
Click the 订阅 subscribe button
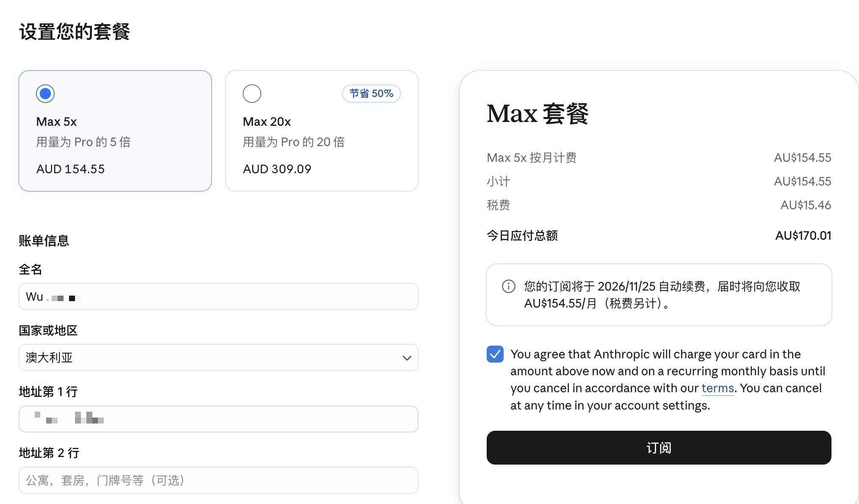(x=659, y=448)
